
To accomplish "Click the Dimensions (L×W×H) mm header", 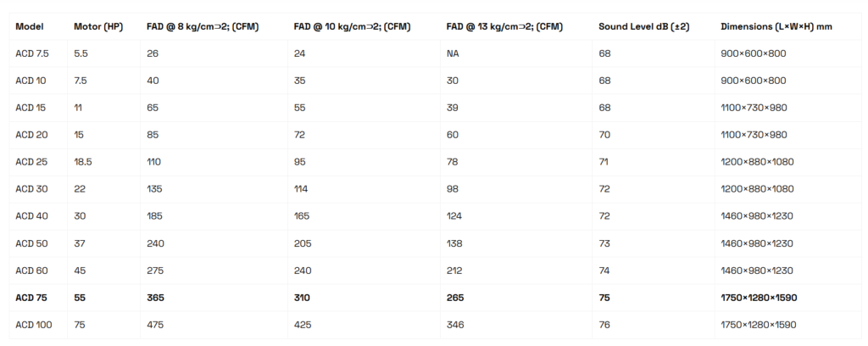I will coord(776,26).
